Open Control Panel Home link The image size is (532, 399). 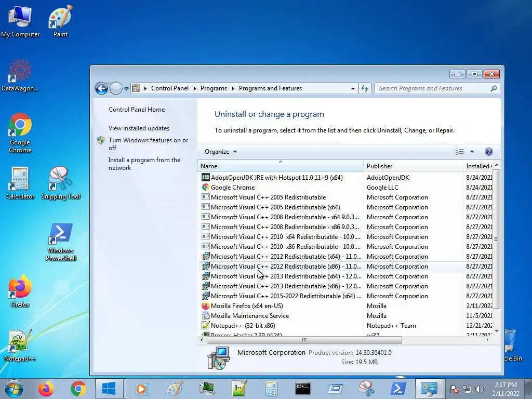tap(137, 110)
